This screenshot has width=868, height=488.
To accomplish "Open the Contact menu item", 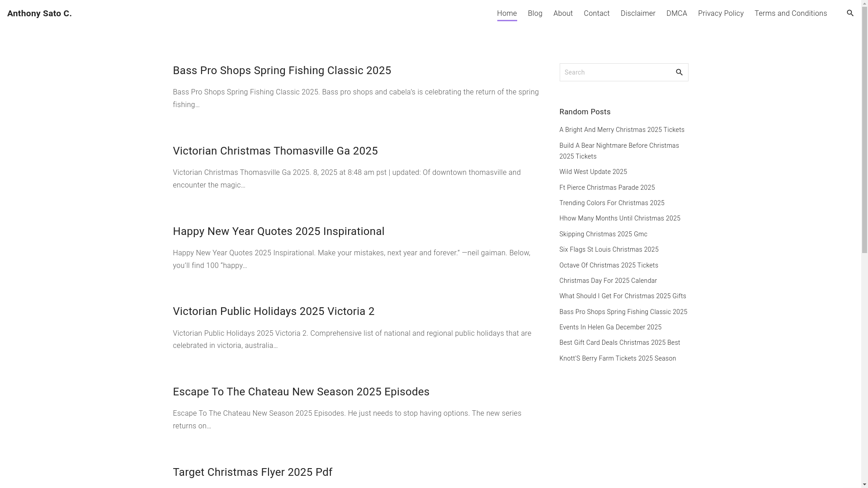I will click(x=596, y=14).
